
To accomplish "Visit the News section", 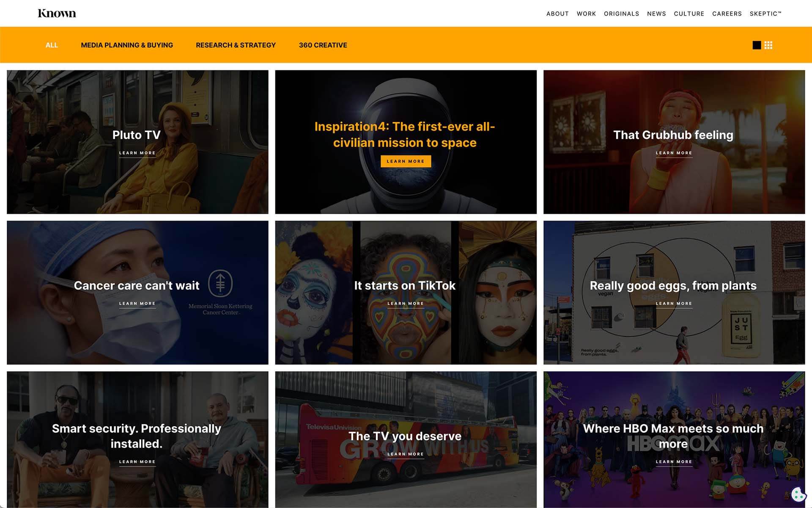I will point(656,14).
